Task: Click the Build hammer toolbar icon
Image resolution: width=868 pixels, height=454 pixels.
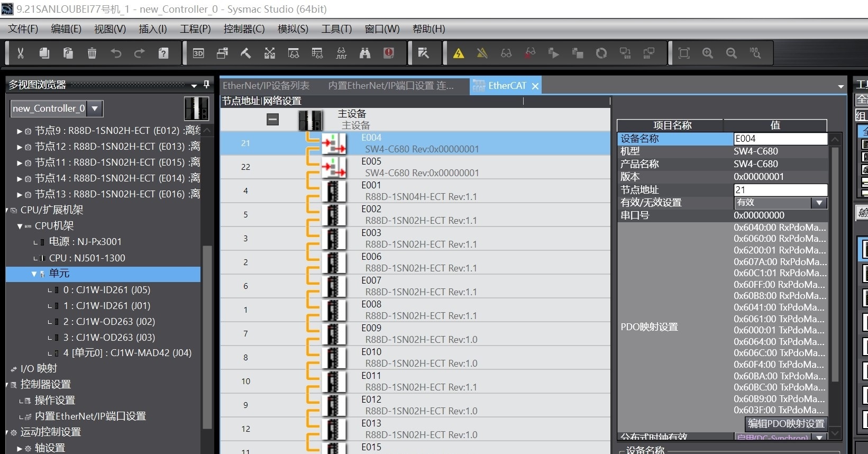Action: click(x=246, y=53)
